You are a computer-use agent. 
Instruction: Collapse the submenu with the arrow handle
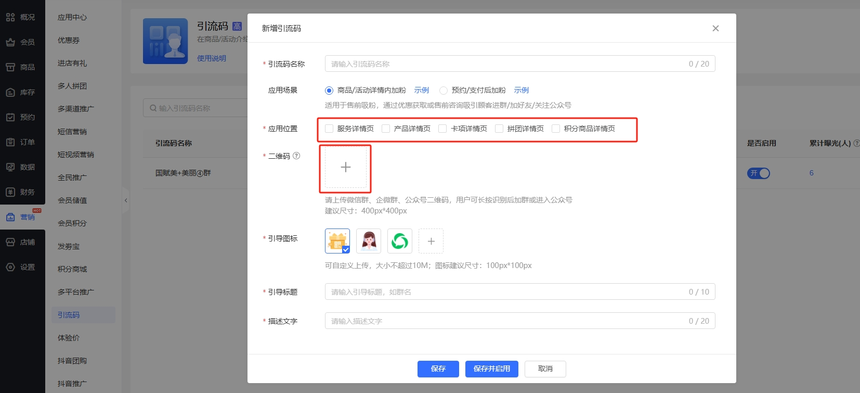pyautogui.click(x=126, y=201)
